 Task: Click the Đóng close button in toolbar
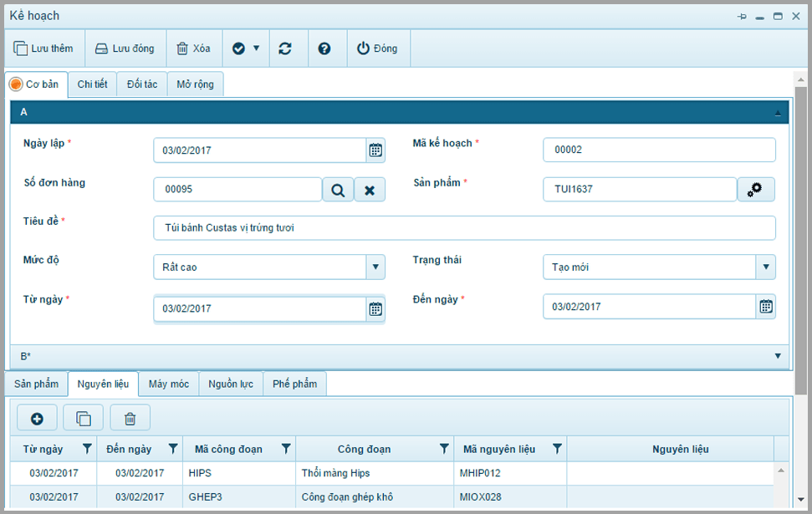click(379, 48)
